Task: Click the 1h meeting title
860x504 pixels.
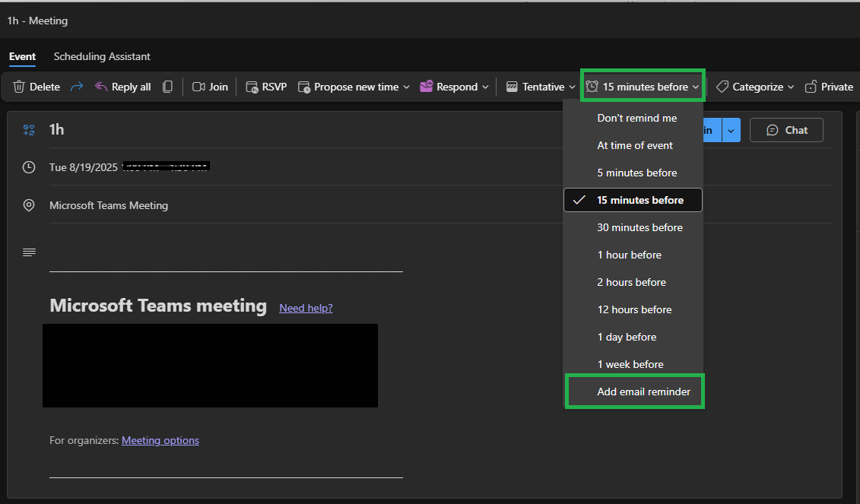Action: pyautogui.click(x=56, y=129)
